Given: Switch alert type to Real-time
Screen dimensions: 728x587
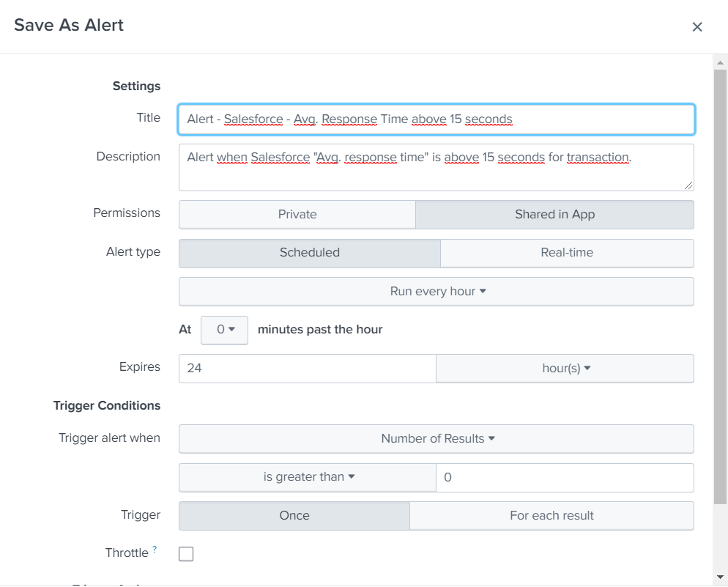Looking at the screenshot, I should point(566,253).
